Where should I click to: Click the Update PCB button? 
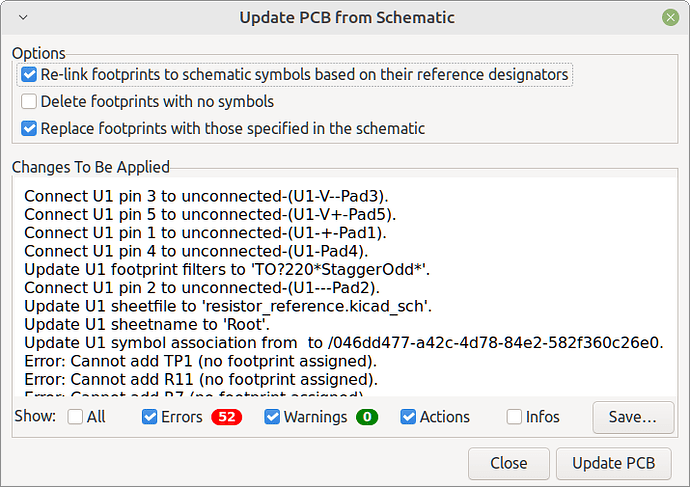pos(612,463)
